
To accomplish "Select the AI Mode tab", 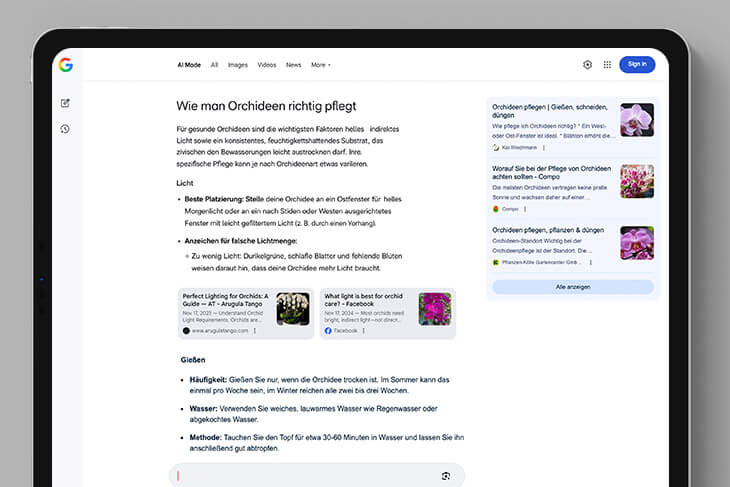I will pos(189,65).
